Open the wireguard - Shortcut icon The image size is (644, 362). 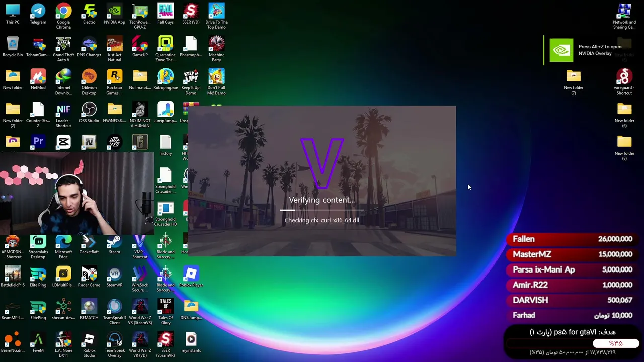coord(624,81)
